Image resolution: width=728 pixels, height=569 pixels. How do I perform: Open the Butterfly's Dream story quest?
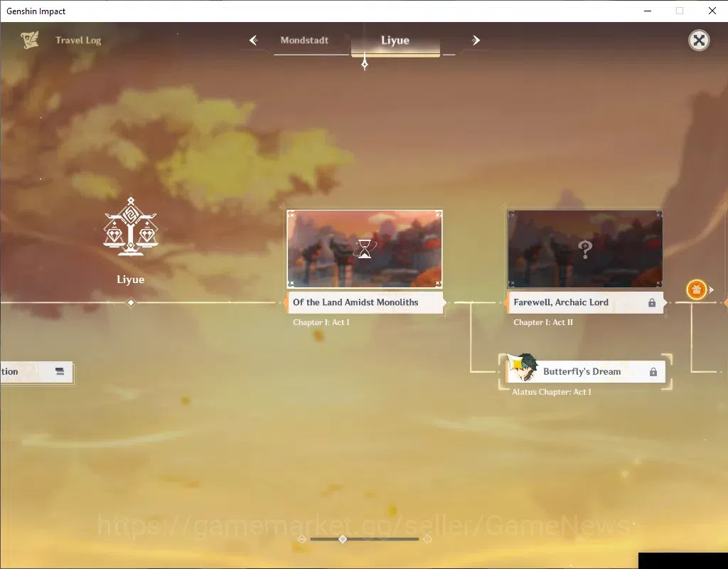tap(585, 371)
